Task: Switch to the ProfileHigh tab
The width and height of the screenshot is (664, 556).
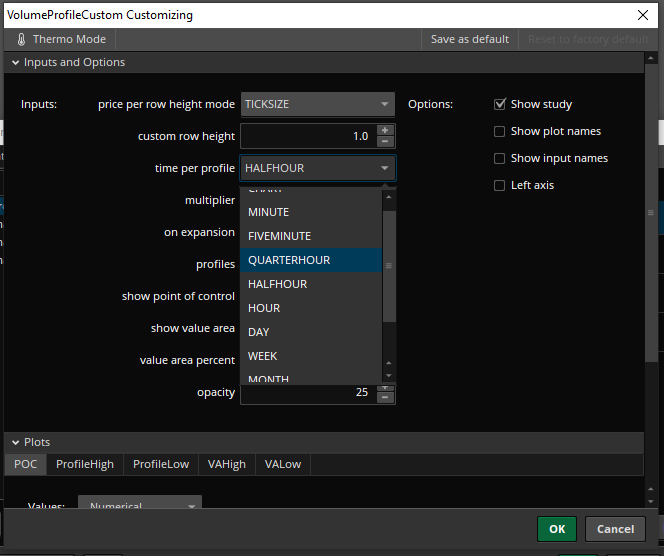Action: point(85,465)
